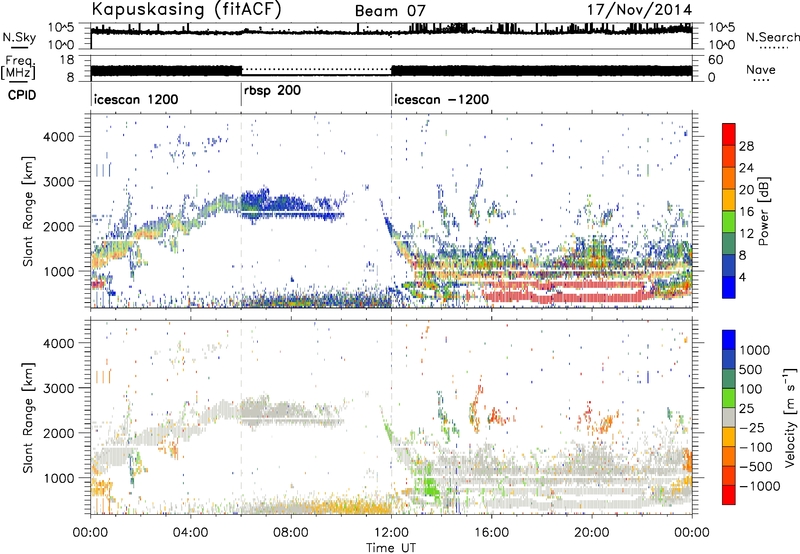Image resolution: width=800 pixels, height=554 pixels.
Task: Click the '16:00' time tick label
Action: tap(491, 533)
